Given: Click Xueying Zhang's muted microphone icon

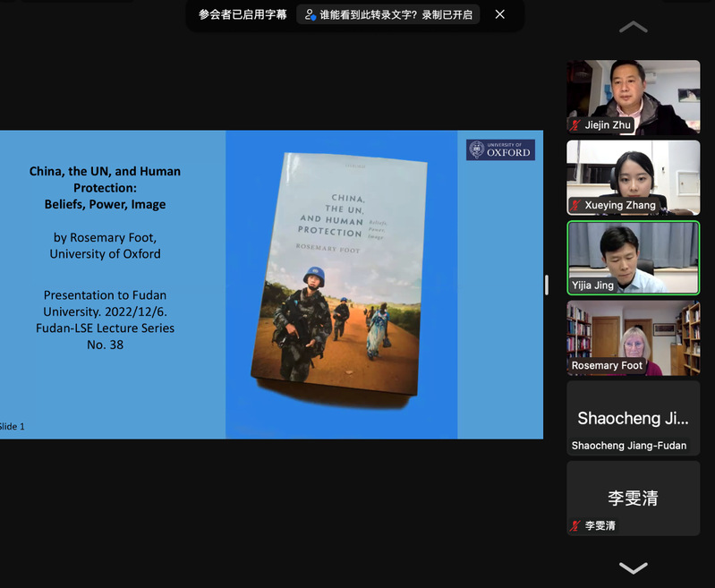Looking at the screenshot, I should coord(576,206).
